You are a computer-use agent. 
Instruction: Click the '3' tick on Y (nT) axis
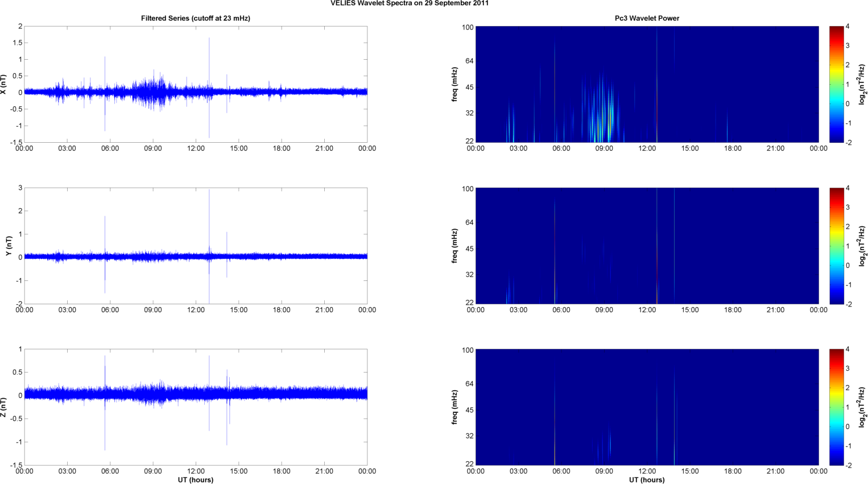click(20, 188)
